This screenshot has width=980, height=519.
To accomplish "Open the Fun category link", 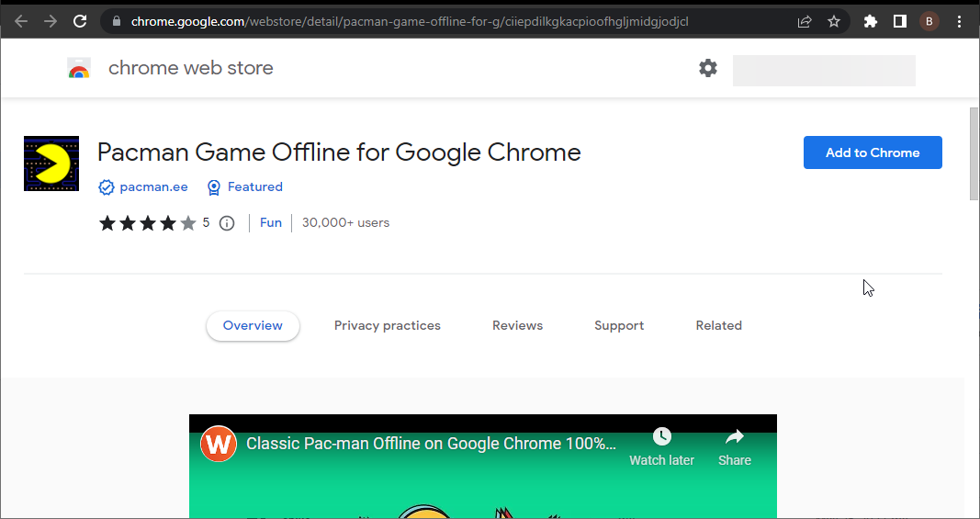I will point(271,222).
